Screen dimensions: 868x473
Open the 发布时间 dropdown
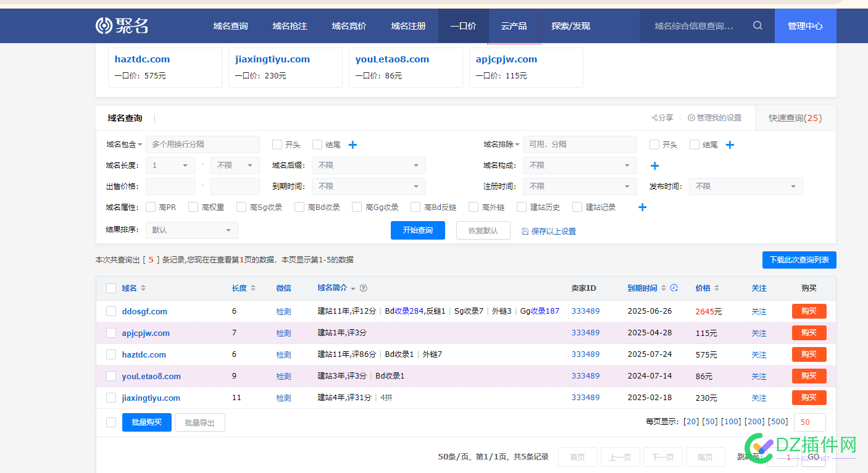(x=746, y=186)
